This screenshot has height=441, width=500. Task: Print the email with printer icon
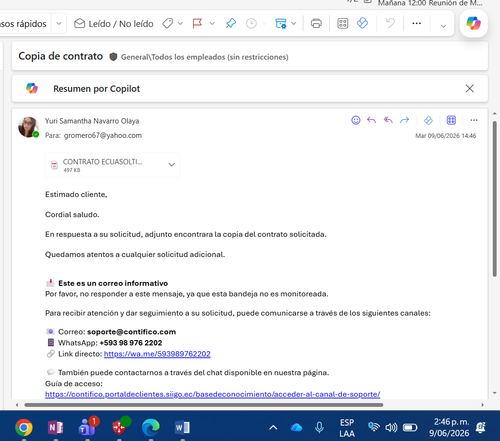pyautogui.click(x=316, y=24)
